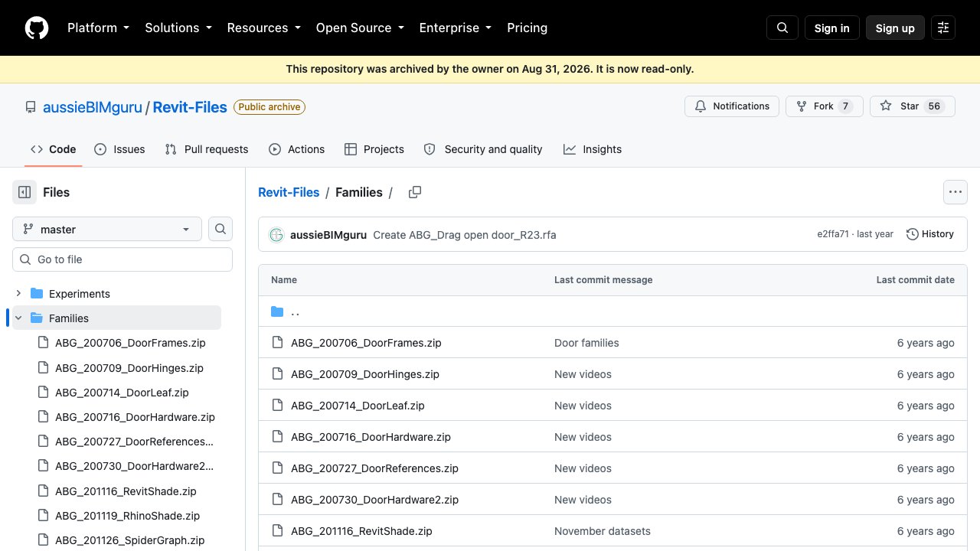This screenshot has width=980, height=551.
Task: Click the Last commit date column header
Action: click(916, 280)
